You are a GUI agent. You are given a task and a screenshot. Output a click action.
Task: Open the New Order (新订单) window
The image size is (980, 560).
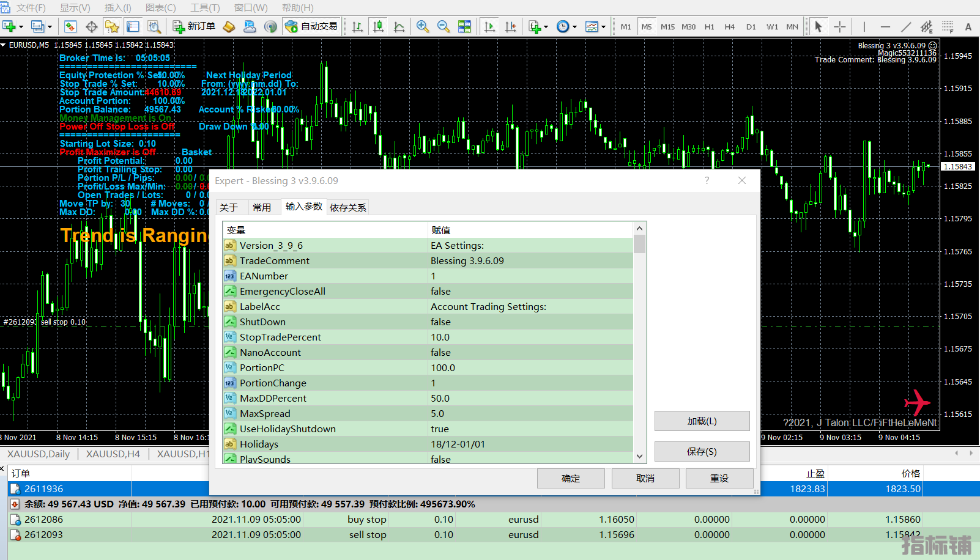[195, 26]
